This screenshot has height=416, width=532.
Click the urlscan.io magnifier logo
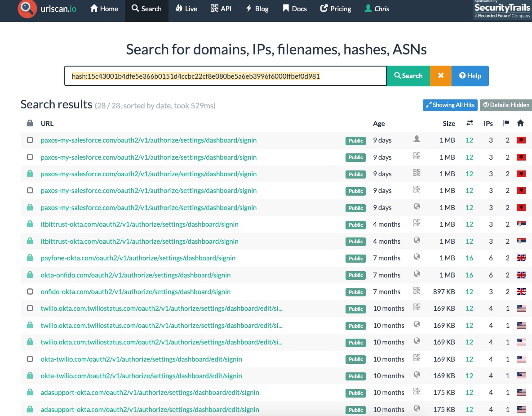27,9
